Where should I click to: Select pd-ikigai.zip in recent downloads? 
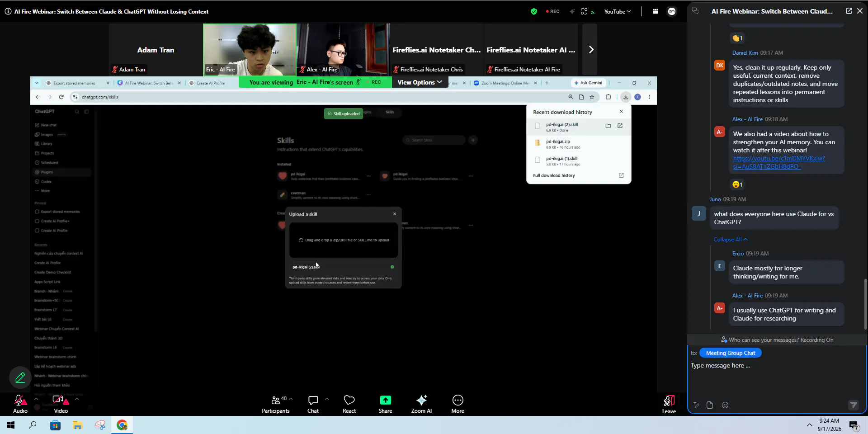[x=578, y=144]
